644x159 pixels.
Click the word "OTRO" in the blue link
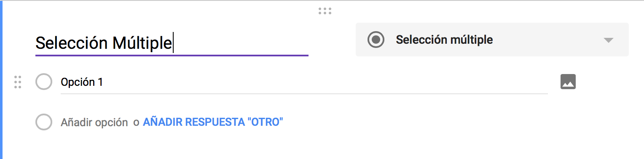point(265,122)
